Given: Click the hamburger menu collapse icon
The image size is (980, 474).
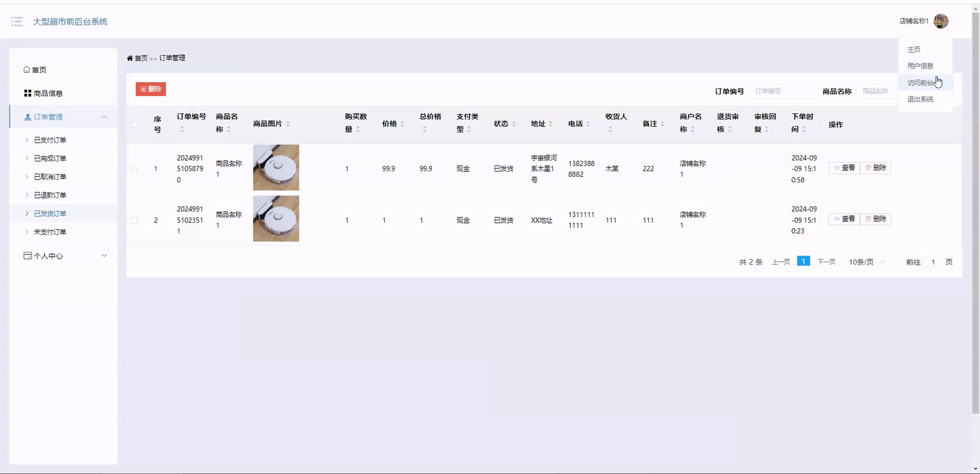Looking at the screenshot, I should [x=17, y=21].
